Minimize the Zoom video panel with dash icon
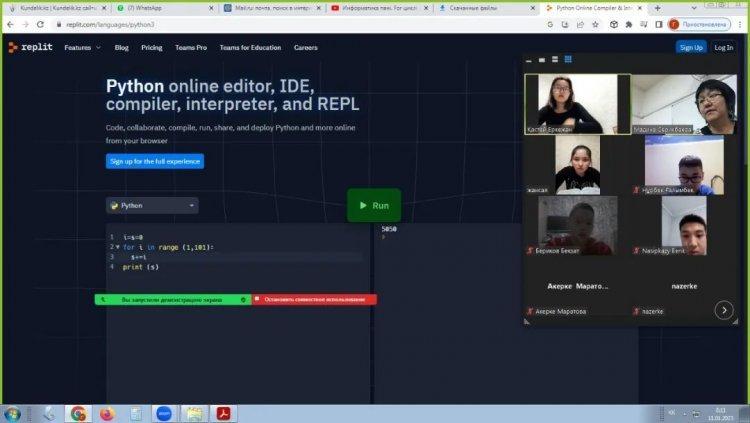Image resolution: width=750 pixels, height=423 pixels. click(529, 60)
